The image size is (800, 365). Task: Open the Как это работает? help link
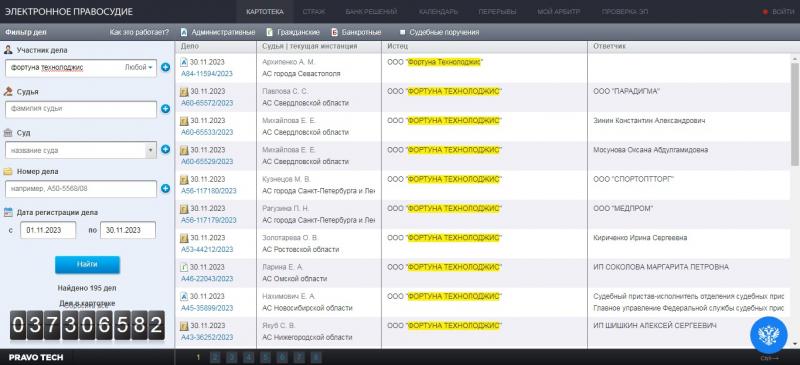(139, 32)
